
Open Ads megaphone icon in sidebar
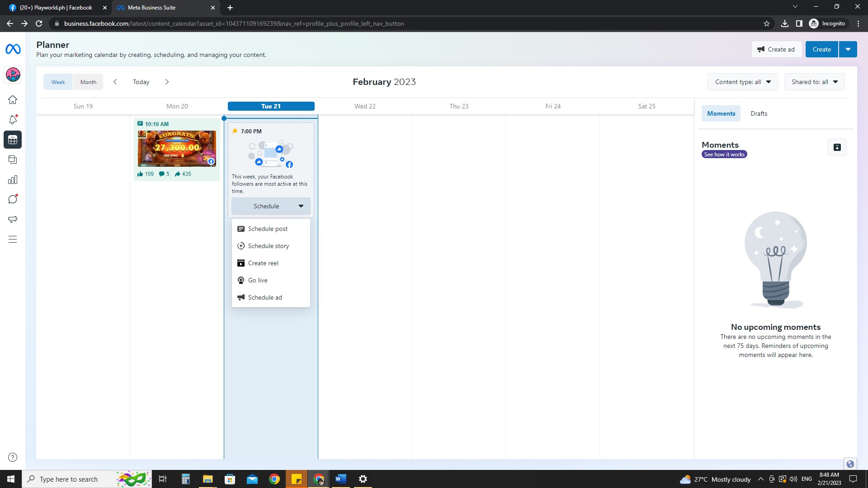13,219
